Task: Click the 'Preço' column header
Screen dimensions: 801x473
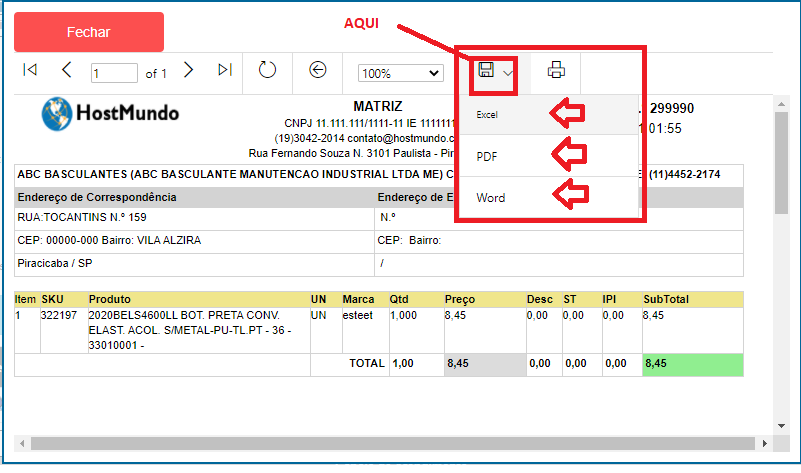Action: 460,299
